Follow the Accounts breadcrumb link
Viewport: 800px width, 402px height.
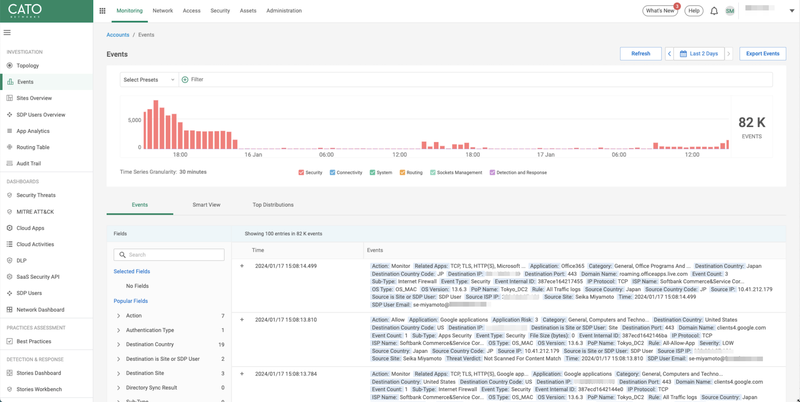(x=118, y=35)
